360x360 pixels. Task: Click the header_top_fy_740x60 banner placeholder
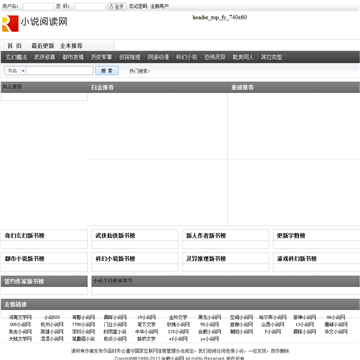click(220, 18)
